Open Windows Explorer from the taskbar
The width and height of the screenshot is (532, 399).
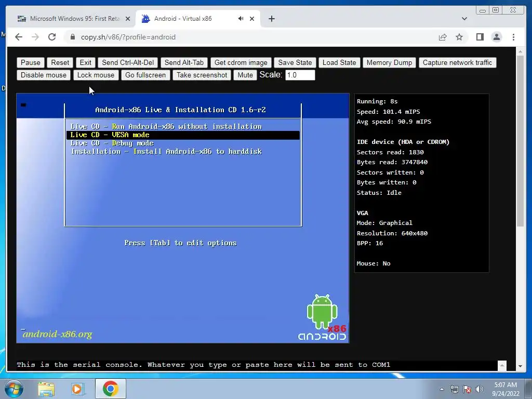click(46, 389)
